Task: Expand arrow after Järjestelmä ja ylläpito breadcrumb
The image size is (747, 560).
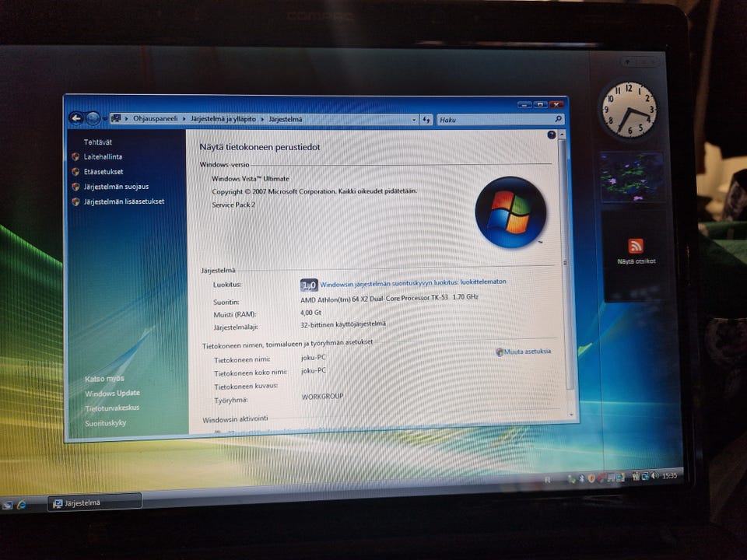Action: (x=262, y=119)
